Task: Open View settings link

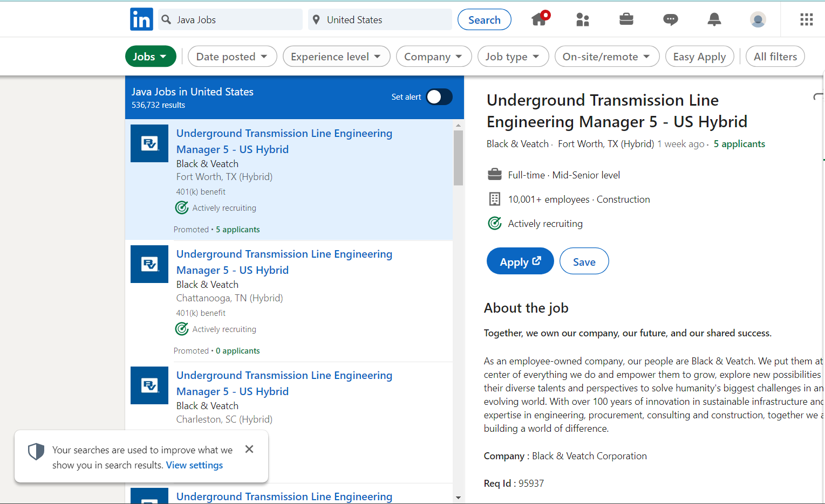Action: click(194, 465)
